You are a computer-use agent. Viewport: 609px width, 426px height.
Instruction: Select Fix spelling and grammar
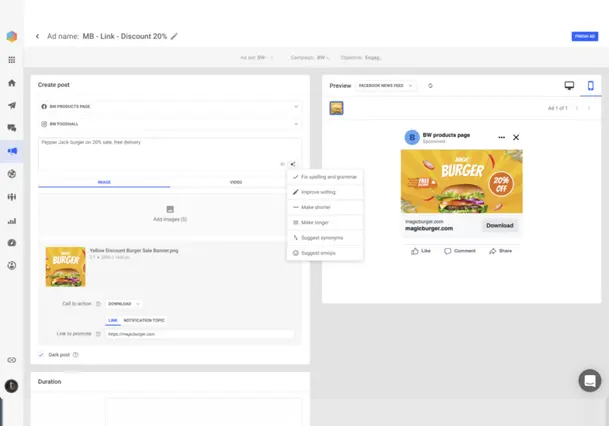click(x=325, y=177)
